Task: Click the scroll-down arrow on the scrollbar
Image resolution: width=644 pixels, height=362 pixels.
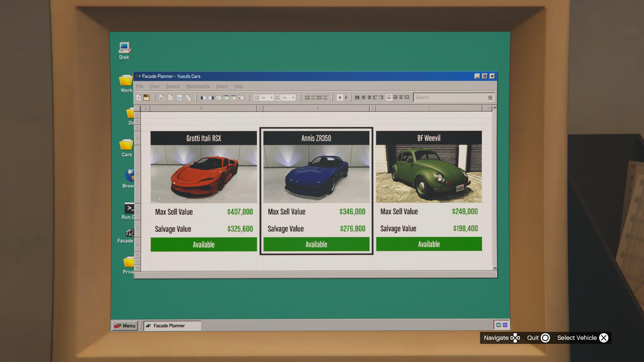Action: tap(494, 268)
